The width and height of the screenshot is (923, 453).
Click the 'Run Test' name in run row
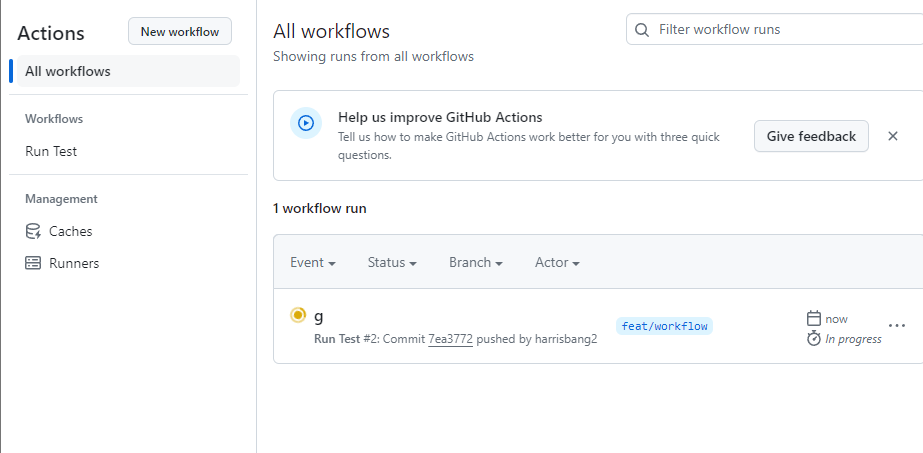(x=337, y=339)
